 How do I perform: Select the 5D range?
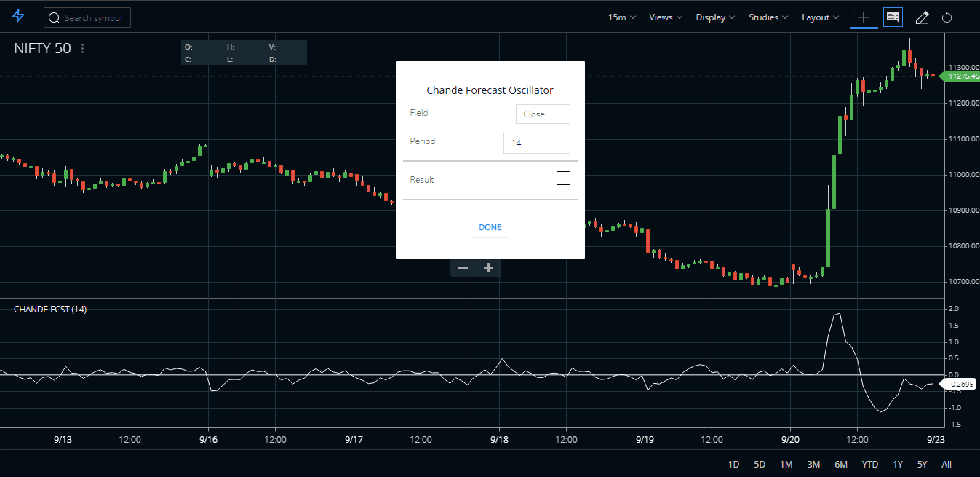(x=760, y=465)
